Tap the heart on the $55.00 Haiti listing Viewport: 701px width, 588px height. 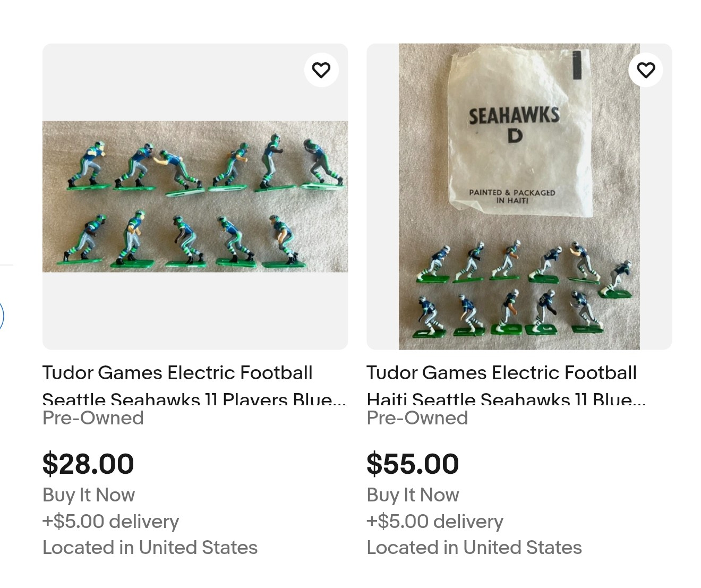coord(645,70)
